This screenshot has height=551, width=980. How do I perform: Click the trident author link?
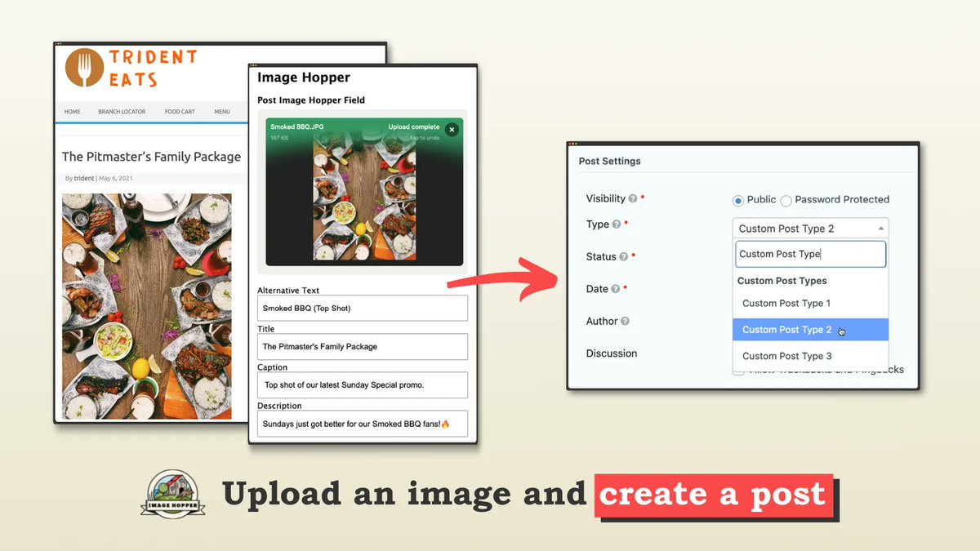coord(84,178)
